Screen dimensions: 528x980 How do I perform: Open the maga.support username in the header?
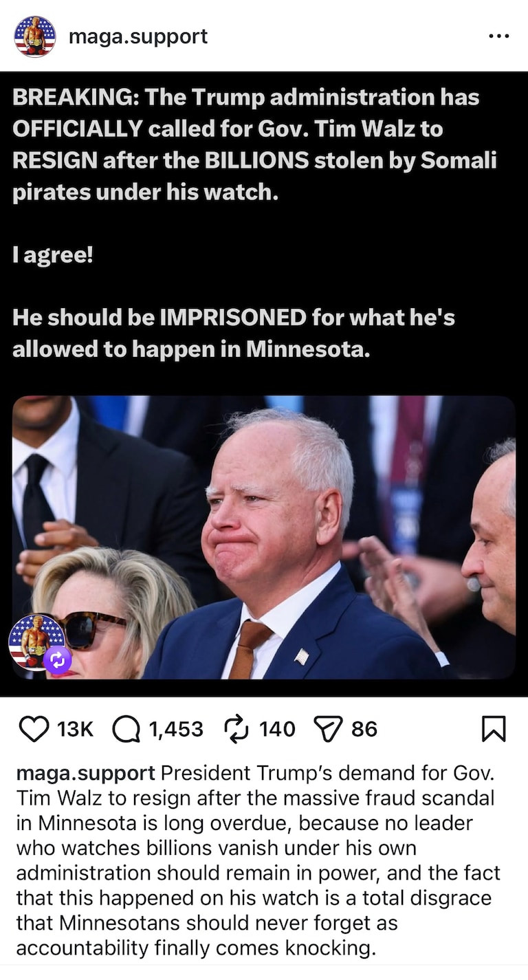(x=138, y=36)
